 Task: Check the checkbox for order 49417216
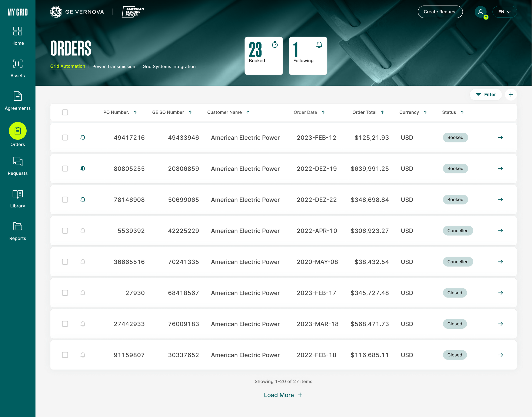[x=65, y=137]
